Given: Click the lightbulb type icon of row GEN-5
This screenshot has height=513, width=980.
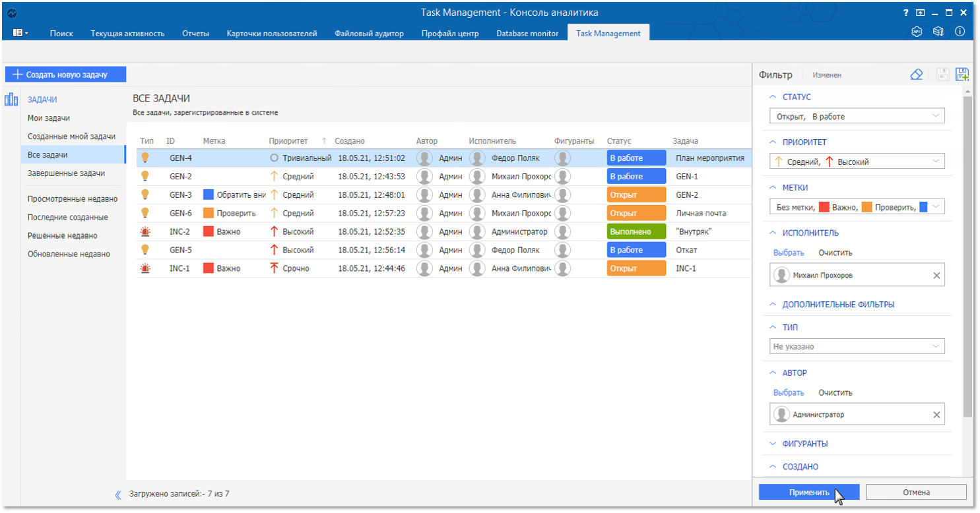Looking at the screenshot, I should tap(145, 250).
